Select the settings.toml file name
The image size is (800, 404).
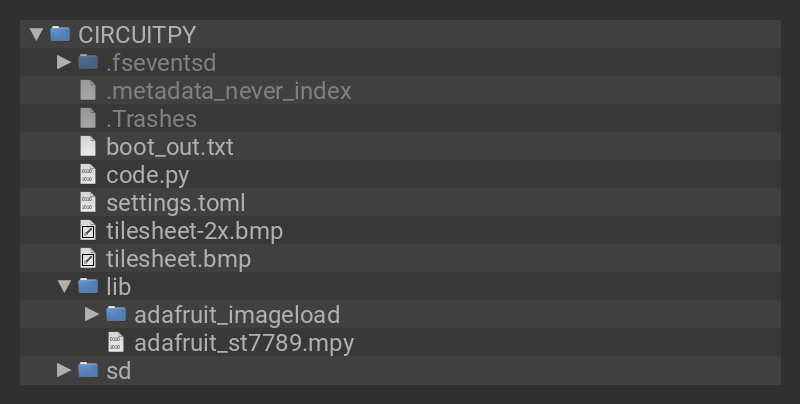[x=175, y=203]
